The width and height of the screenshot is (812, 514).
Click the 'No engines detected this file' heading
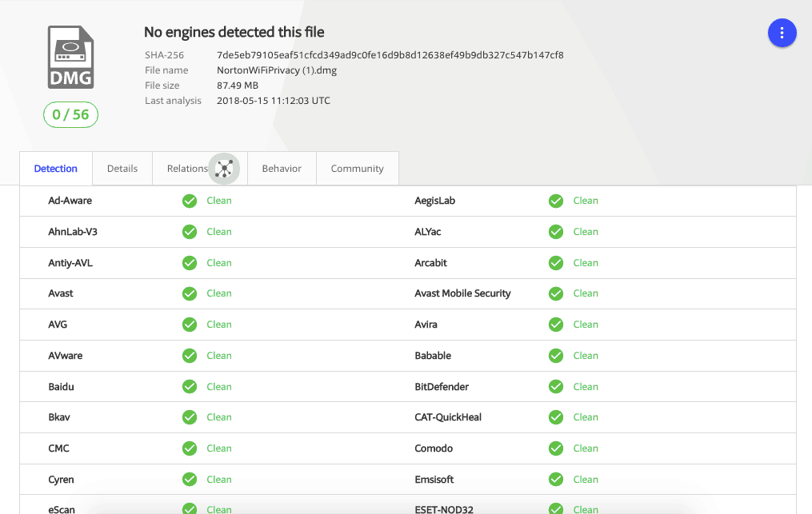[x=234, y=32]
